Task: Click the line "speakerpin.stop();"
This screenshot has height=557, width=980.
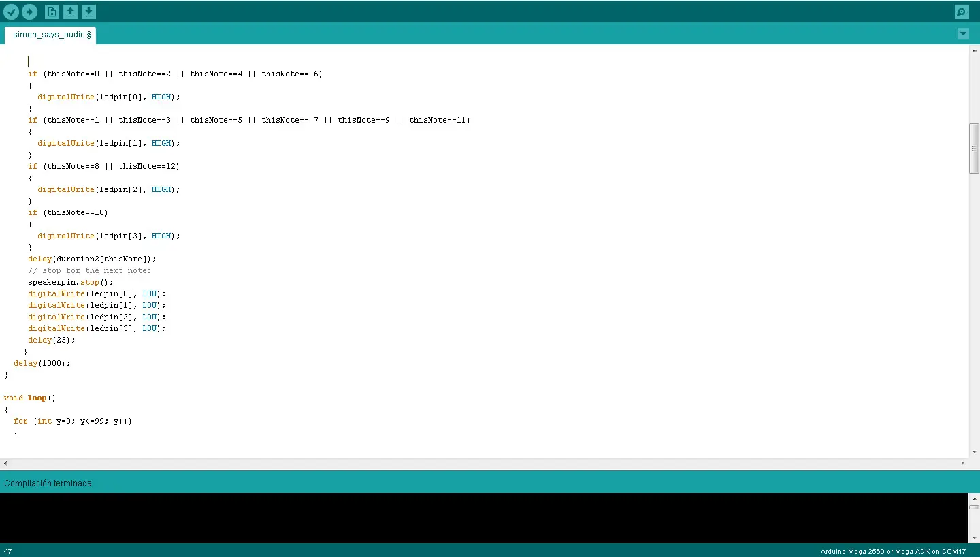Action: click(71, 282)
